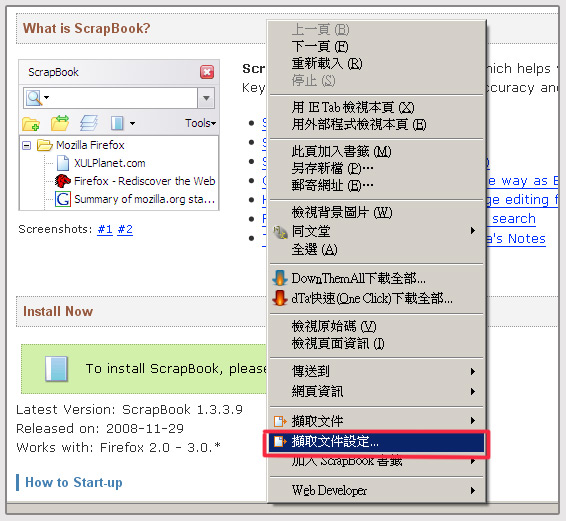Expand the 傳送到 submenu
Image resolution: width=566 pixels, height=521 pixels.
[376, 371]
